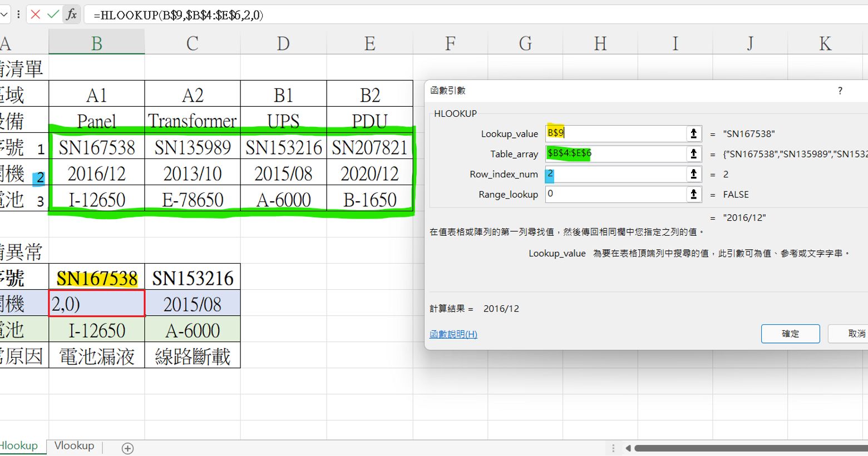
Task: Confirm formula with the green checkmark icon
Action: coord(53,14)
